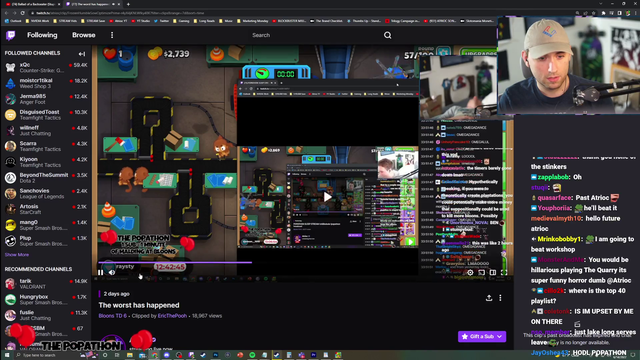This screenshot has width=640, height=360.
Task: Click the share clip icon
Action: tap(489, 298)
